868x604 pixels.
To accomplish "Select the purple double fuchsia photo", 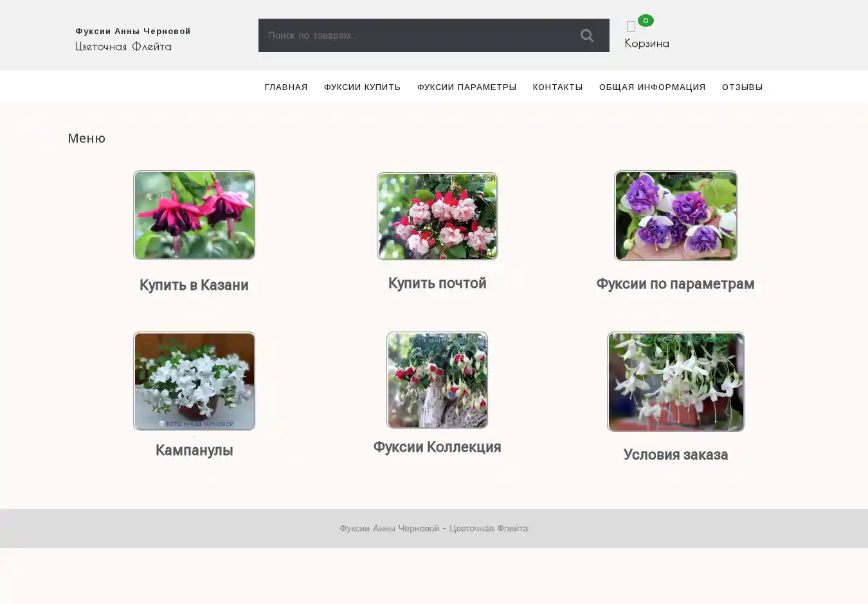I will coord(675,215).
